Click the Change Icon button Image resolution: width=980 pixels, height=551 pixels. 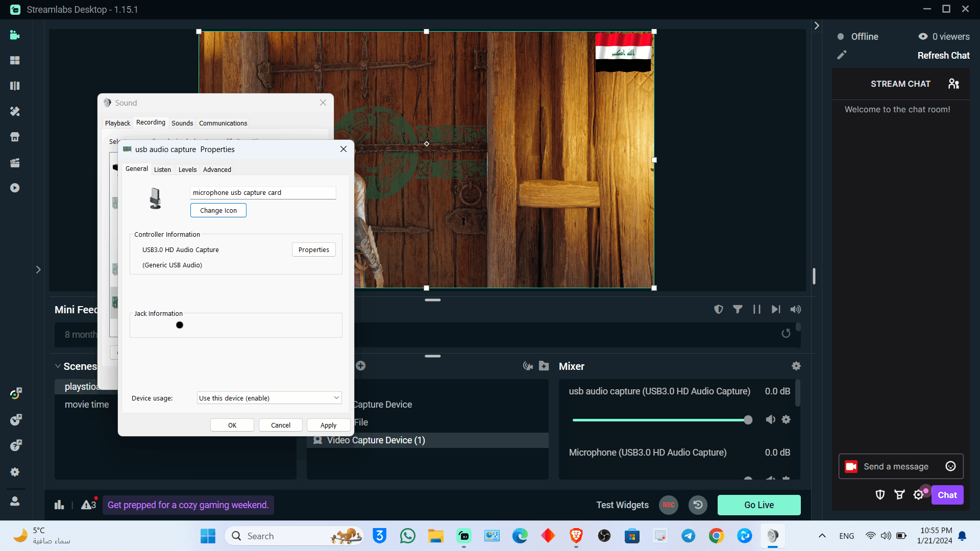[x=218, y=210]
